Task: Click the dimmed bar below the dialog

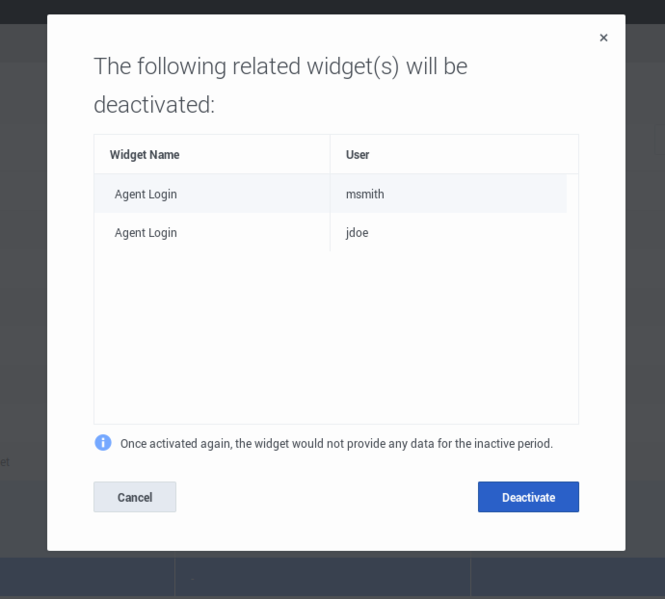Action: (332, 577)
